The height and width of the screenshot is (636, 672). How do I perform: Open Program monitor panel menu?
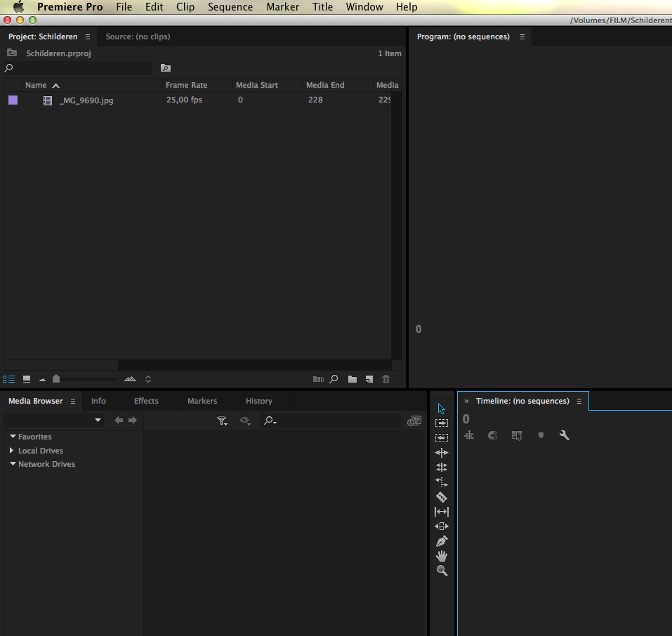pos(522,37)
